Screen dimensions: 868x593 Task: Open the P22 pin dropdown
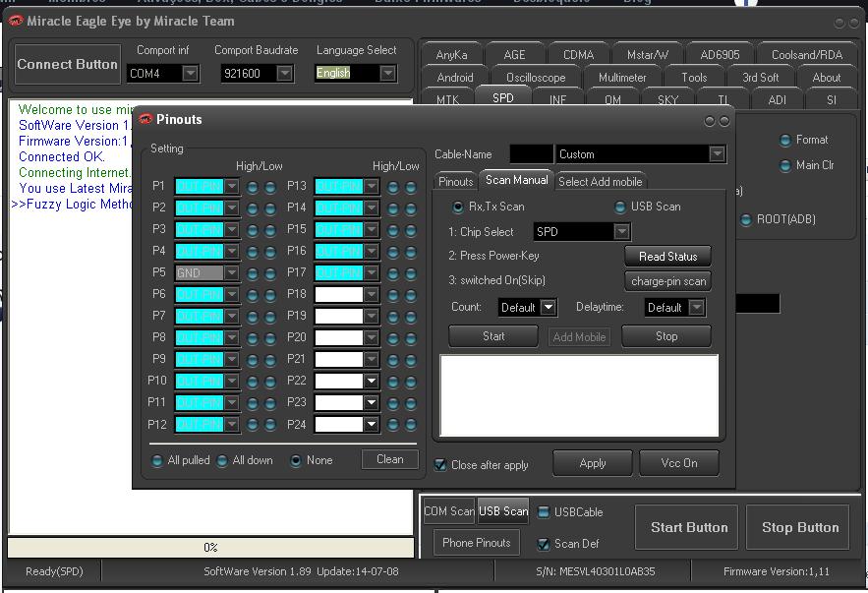point(371,381)
